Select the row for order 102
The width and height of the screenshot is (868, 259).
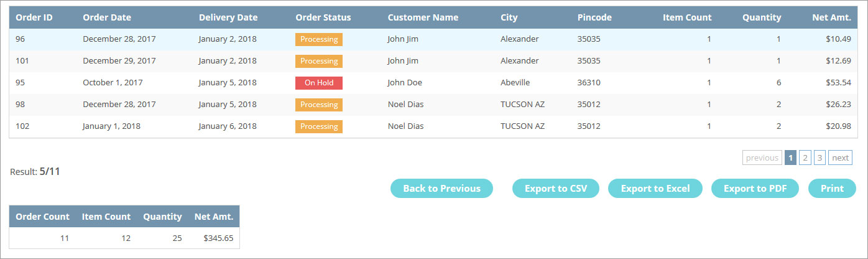[433, 126]
